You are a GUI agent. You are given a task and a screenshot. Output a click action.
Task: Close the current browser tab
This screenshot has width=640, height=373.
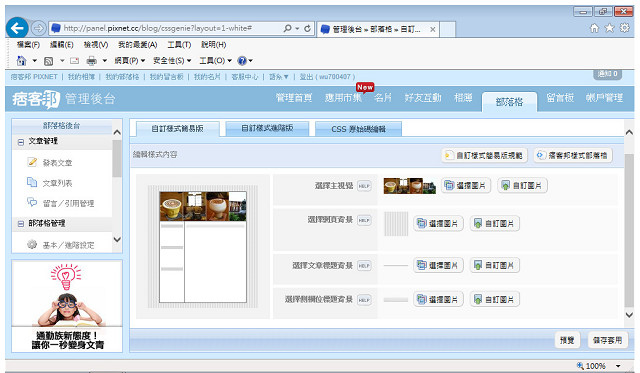click(433, 29)
